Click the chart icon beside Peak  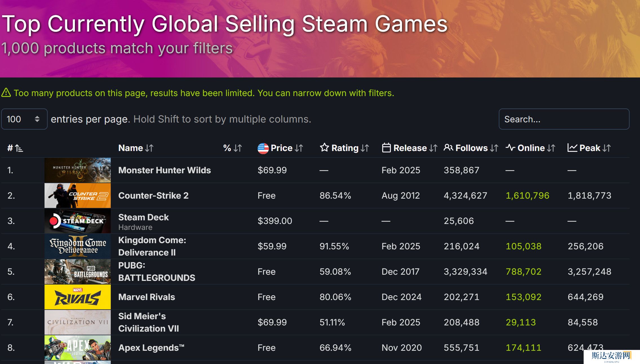tap(572, 148)
